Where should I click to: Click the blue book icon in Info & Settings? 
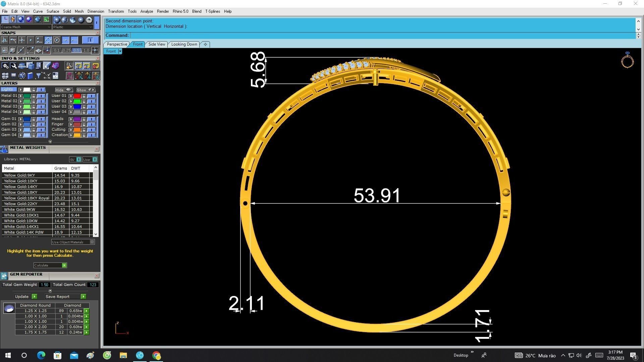click(30, 76)
